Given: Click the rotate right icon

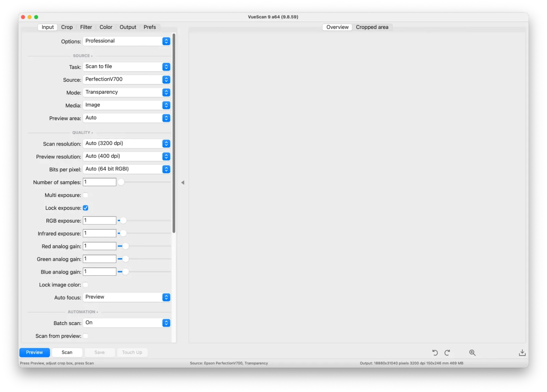Looking at the screenshot, I should coord(447,352).
